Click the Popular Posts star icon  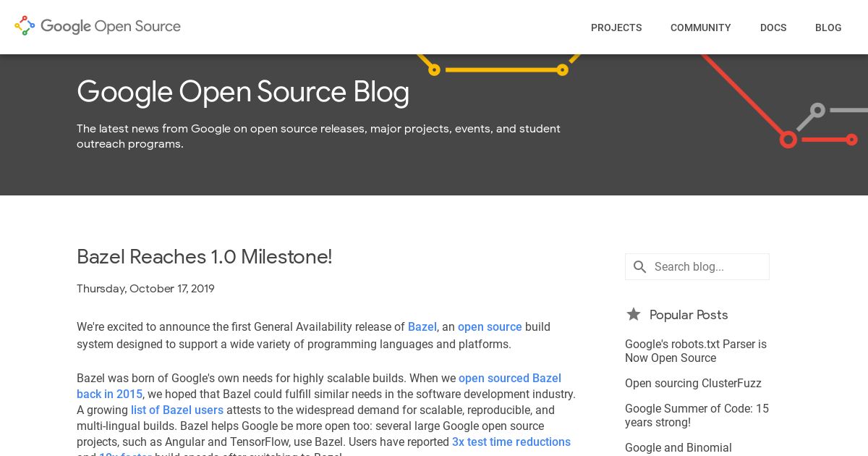(x=634, y=314)
